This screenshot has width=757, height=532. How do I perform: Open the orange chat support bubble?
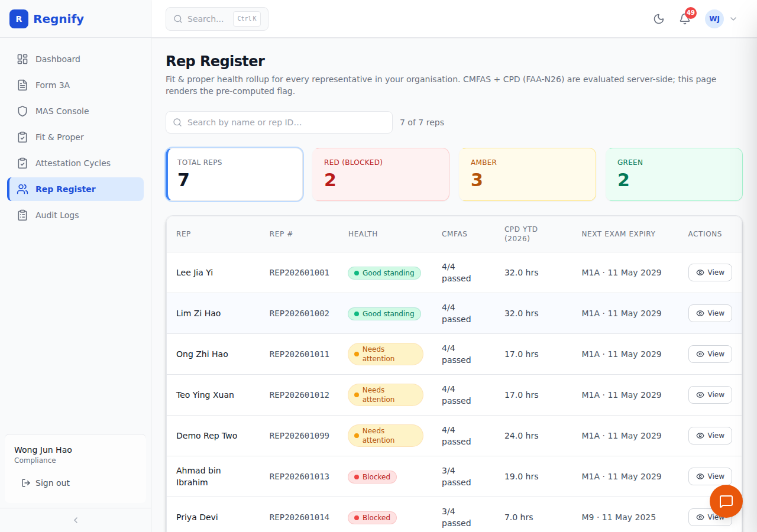point(726,501)
